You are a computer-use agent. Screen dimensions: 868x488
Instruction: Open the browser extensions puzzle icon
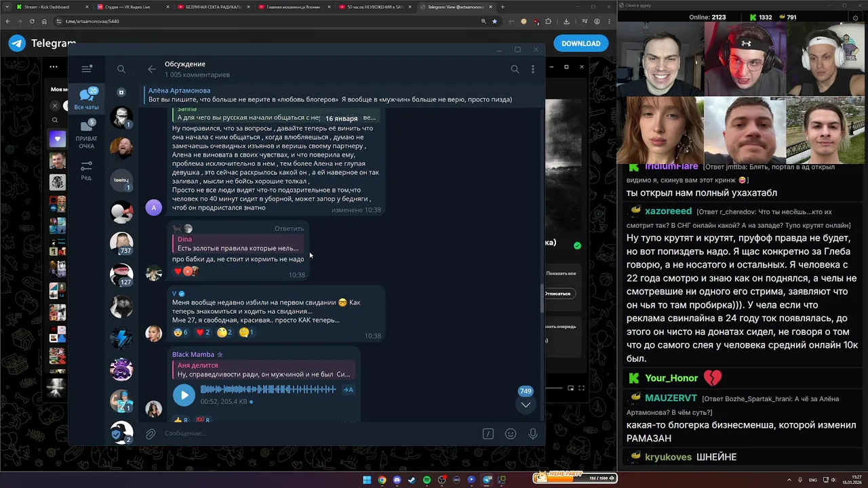pyautogui.click(x=549, y=21)
